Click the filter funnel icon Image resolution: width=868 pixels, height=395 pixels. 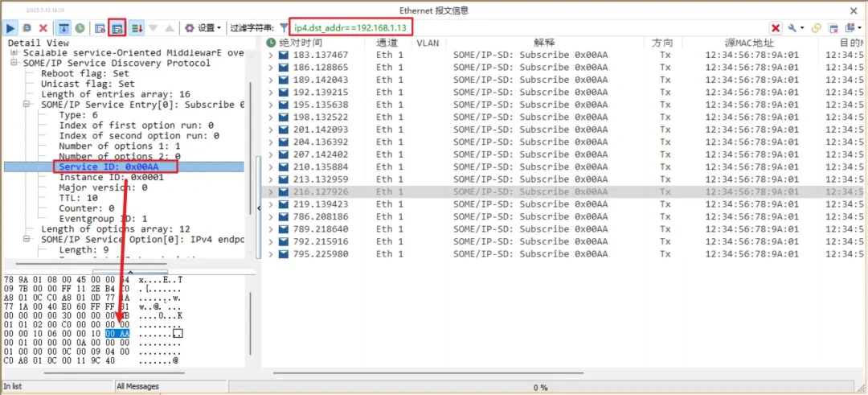[x=284, y=28]
